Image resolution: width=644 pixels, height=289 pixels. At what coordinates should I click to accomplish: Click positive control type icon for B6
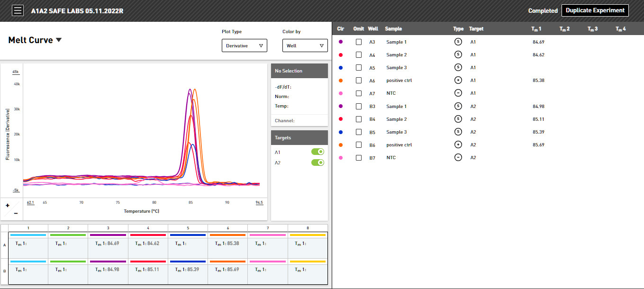point(458,144)
